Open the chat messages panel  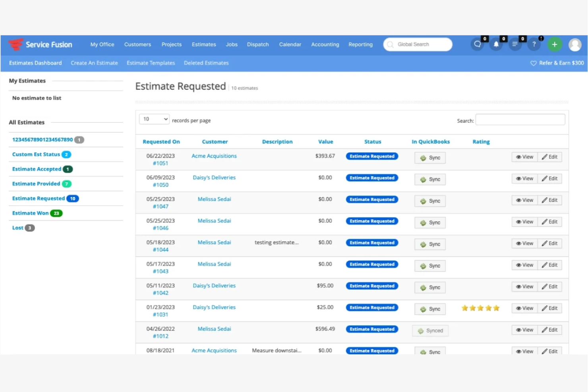477,44
